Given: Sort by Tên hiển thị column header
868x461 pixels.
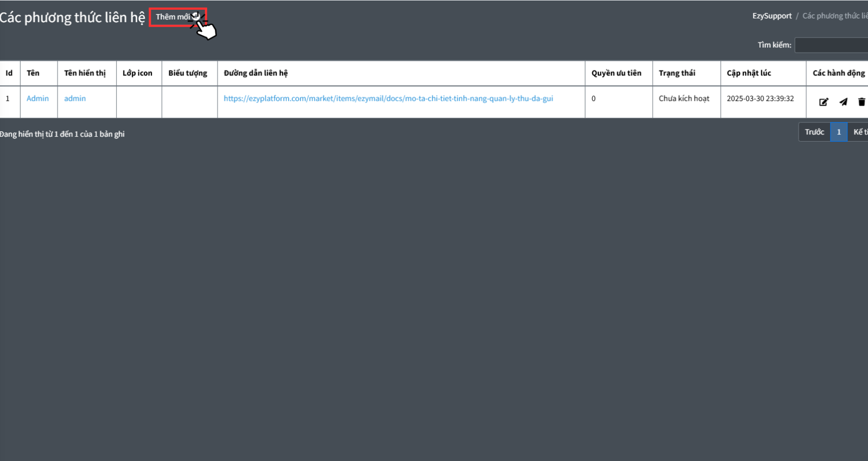Looking at the screenshot, I should coord(85,73).
